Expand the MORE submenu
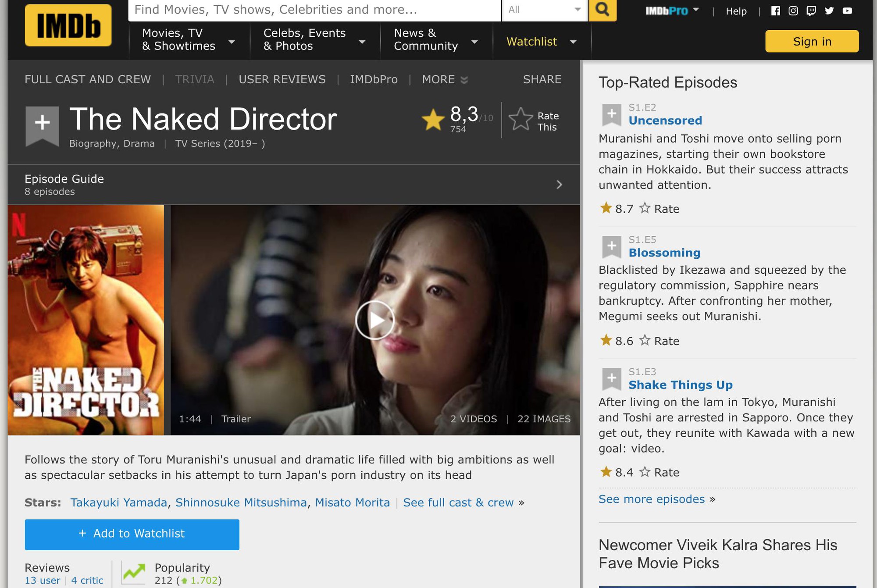The width and height of the screenshot is (877, 588). click(445, 79)
